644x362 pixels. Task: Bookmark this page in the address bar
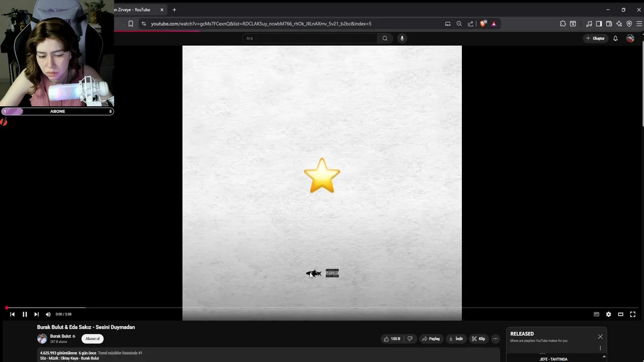point(131,24)
